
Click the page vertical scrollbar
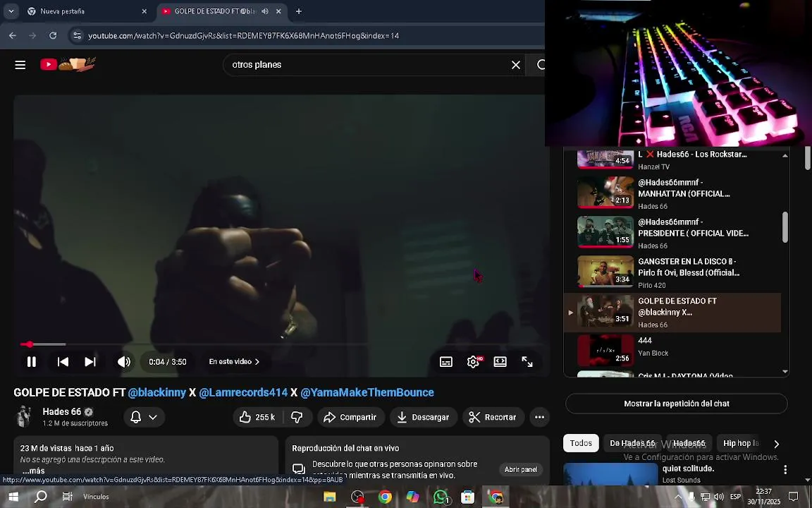point(807,159)
